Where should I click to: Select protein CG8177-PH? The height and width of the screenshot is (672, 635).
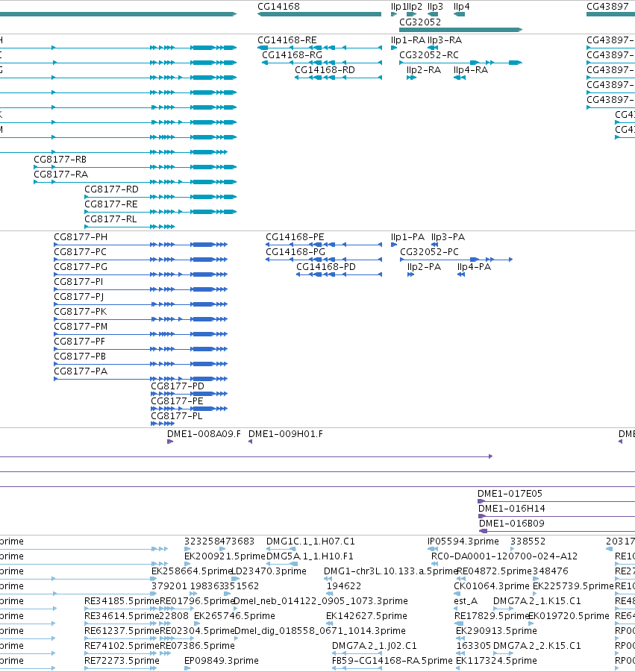click(x=81, y=237)
